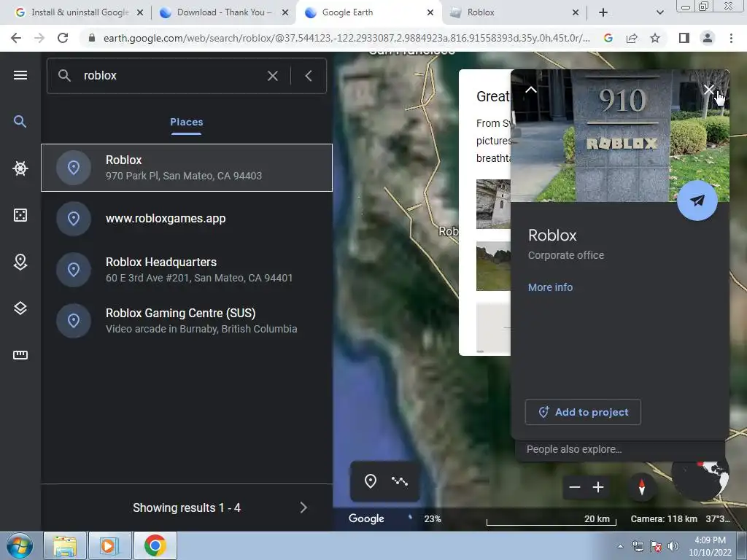Click the magnifier icon in search box
The image size is (747, 560).
64,75
